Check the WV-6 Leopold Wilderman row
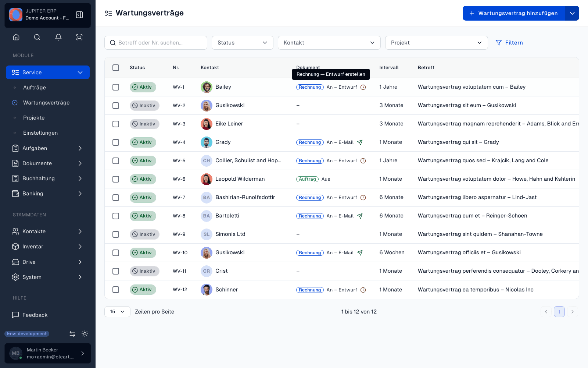This screenshot has height=368, width=588. 116,179
